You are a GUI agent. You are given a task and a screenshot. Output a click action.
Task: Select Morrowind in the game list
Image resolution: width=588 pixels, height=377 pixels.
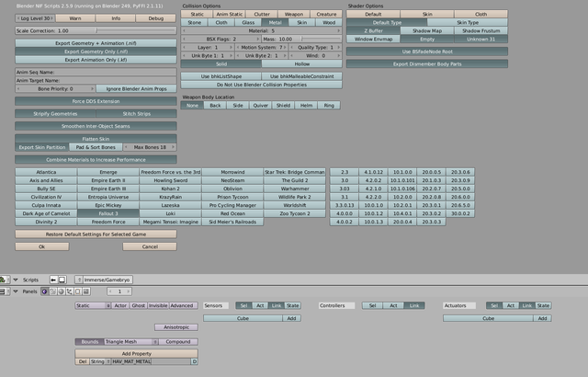click(232, 172)
